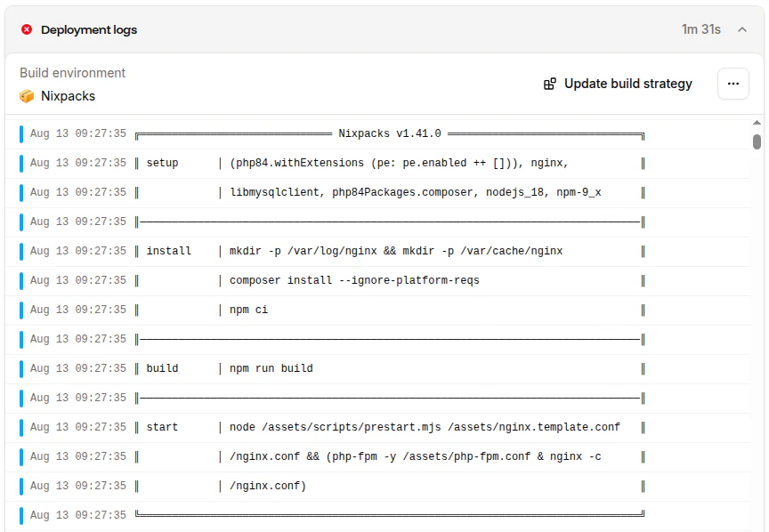This screenshot has width=769, height=532.
Task: Click the log scrollbar up arrow
Action: [757, 123]
